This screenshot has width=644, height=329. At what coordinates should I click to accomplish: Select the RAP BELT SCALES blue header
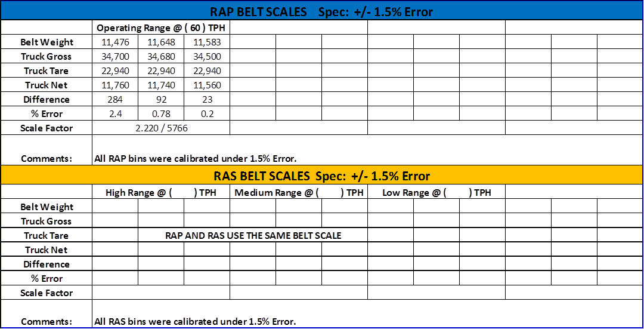[321, 11]
